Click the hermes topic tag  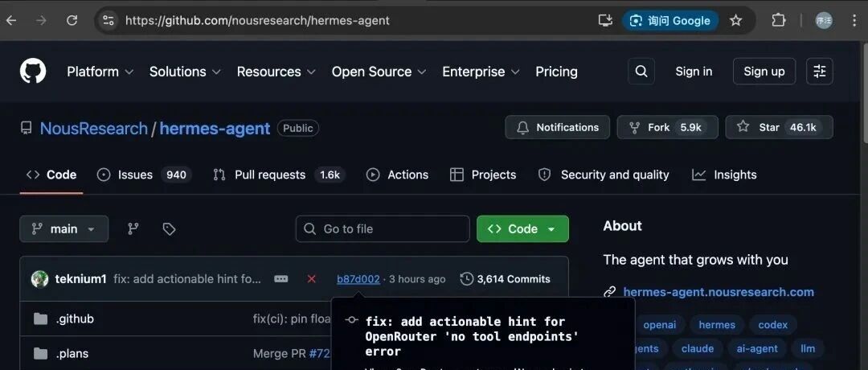click(717, 325)
